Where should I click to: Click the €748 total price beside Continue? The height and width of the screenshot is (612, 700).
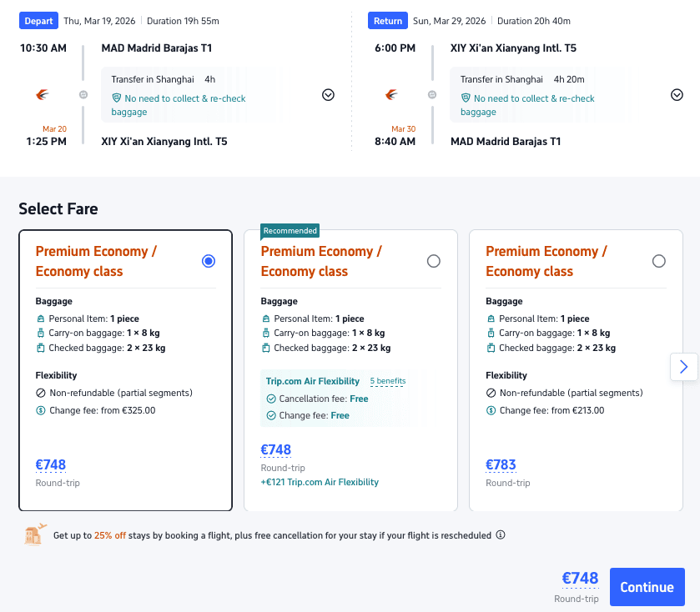coord(580,579)
